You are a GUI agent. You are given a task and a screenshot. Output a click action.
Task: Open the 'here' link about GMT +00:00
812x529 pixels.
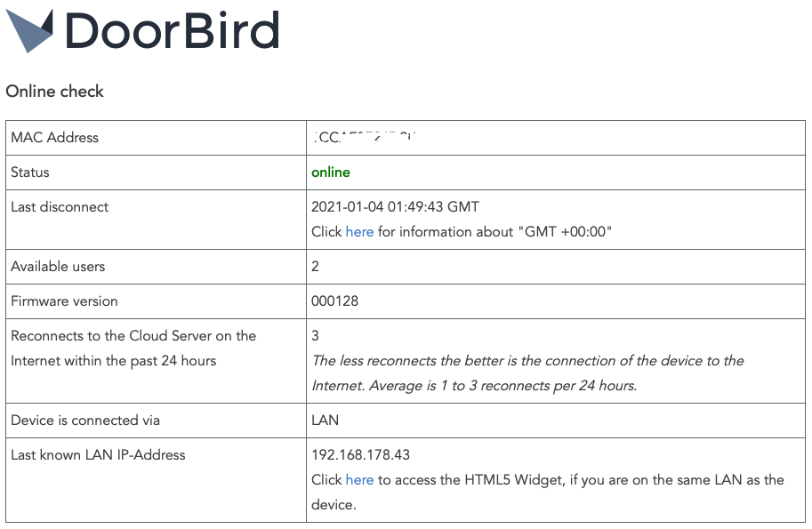359,231
